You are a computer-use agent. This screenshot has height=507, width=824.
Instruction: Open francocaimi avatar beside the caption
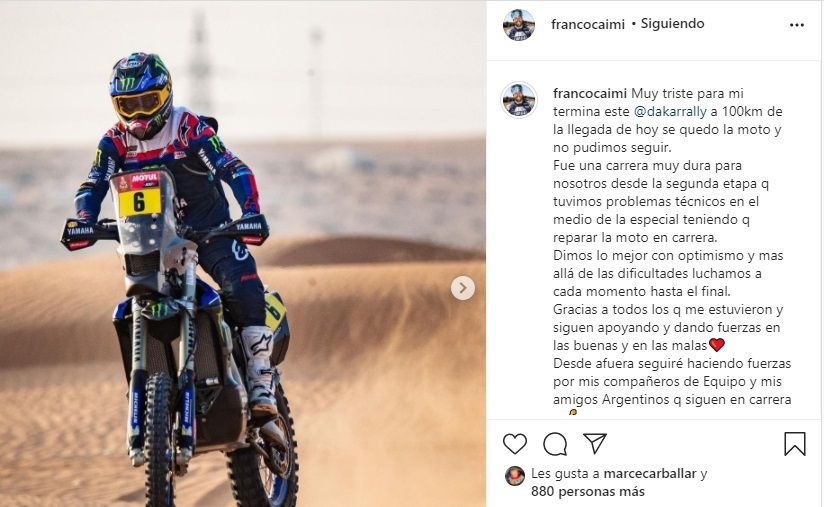tap(519, 100)
